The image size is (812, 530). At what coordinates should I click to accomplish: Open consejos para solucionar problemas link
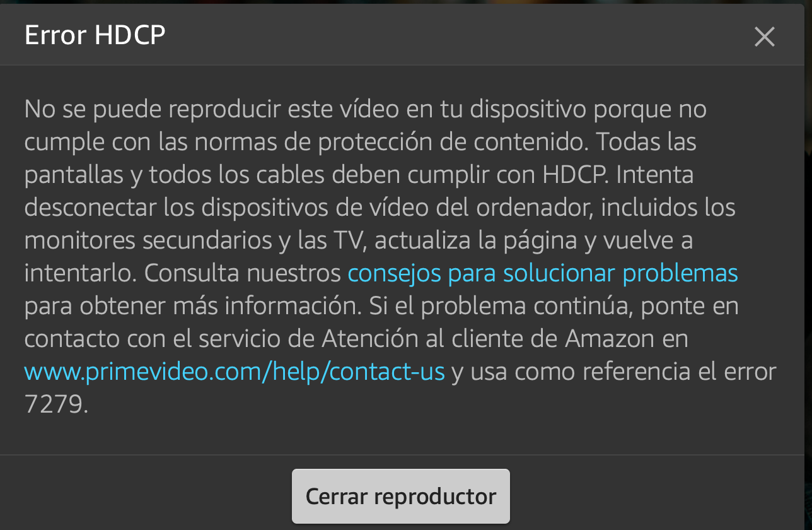(543, 273)
